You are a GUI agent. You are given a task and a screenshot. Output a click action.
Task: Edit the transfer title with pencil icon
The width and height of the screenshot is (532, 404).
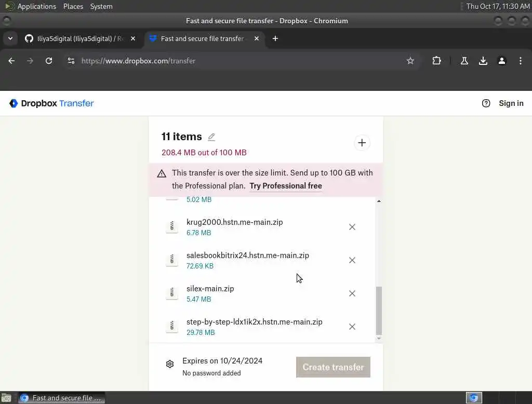(211, 137)
